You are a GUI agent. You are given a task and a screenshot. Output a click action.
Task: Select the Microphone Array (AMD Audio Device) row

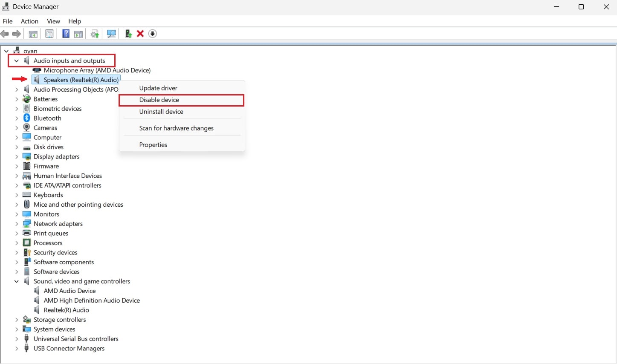92,70
